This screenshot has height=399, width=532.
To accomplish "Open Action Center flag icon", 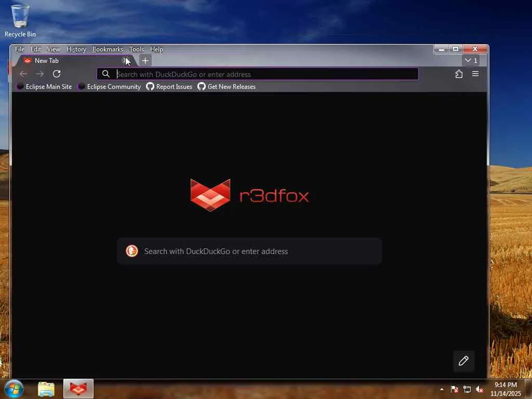I will (454, 389).
